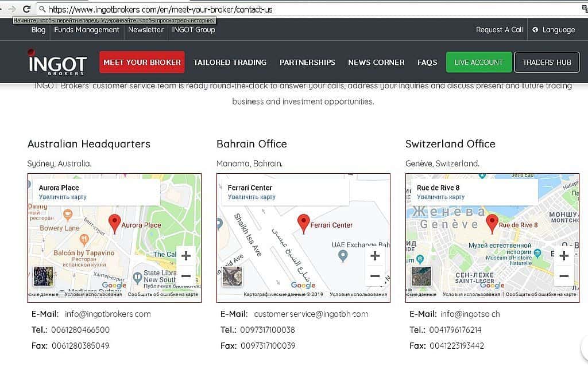Open the Language selector

coord(554,30)
